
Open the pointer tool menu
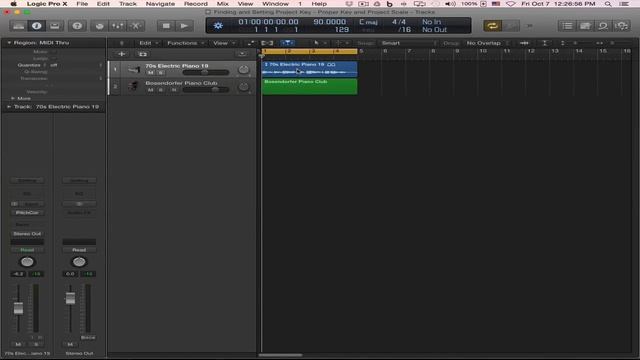[319, 43]
